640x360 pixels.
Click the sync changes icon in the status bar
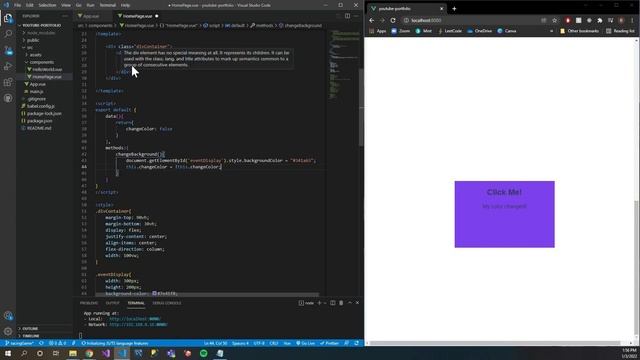pos(41,343)
